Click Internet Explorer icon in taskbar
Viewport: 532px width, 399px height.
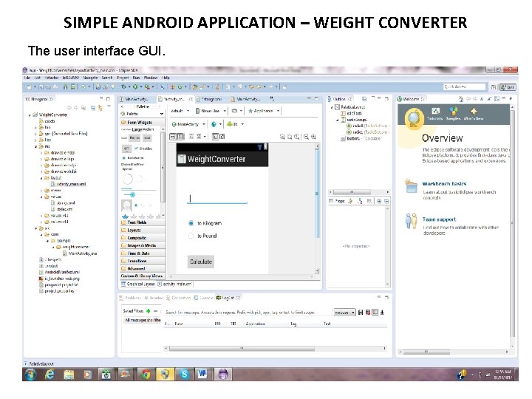point(50,374)
